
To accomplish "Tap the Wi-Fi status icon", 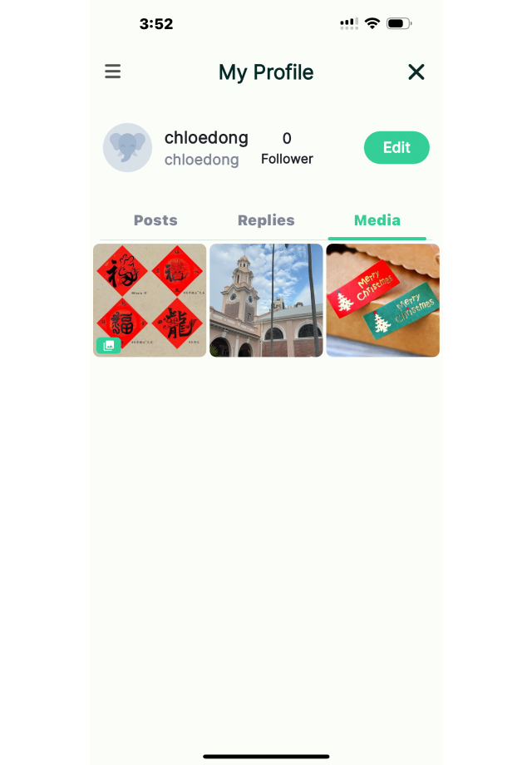I will click(372, 23).
